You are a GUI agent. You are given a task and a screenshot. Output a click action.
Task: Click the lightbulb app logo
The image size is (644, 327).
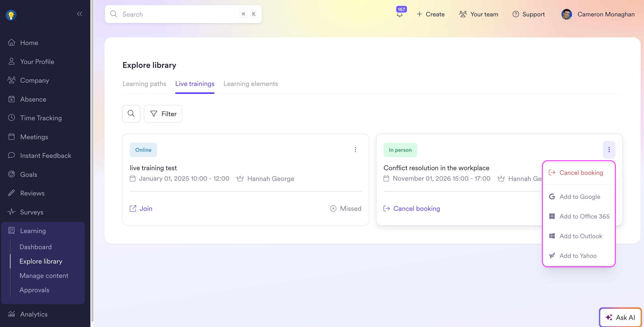(11, 15)
